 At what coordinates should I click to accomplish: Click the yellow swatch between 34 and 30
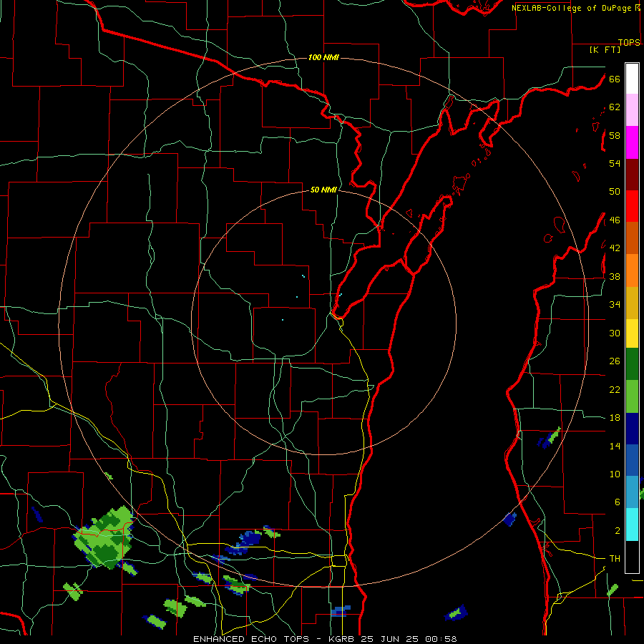pos(632,333)
